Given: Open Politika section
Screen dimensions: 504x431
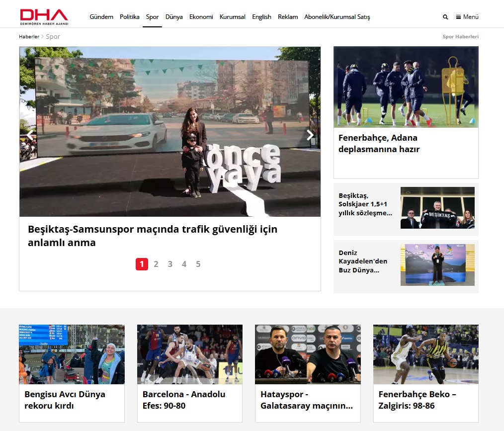Looking at the screenshot, I should (x=130, y=17).
